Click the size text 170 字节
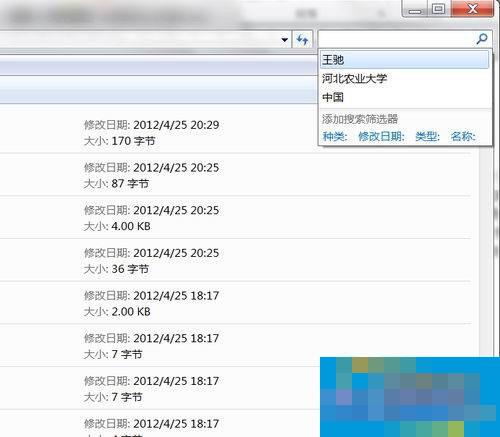This screenshot has height=437, width=500. click(133, 141)
